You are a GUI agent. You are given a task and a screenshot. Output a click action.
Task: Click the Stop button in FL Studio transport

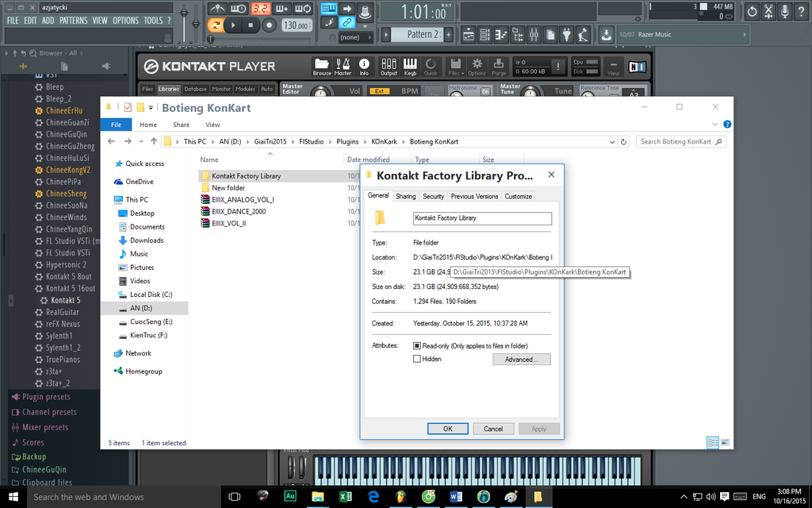click(251, 25)
